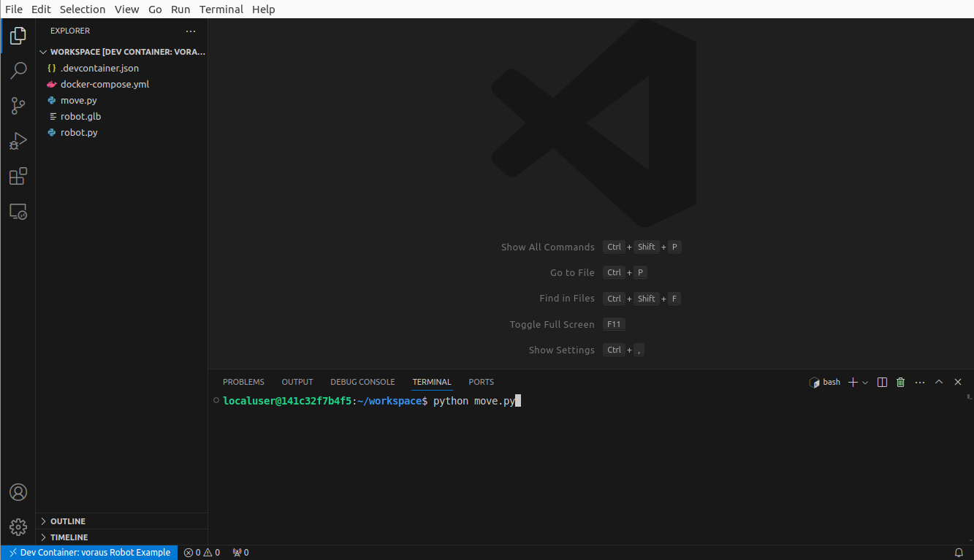
Task: Open the Edit menu
Action: click(41, 9)
